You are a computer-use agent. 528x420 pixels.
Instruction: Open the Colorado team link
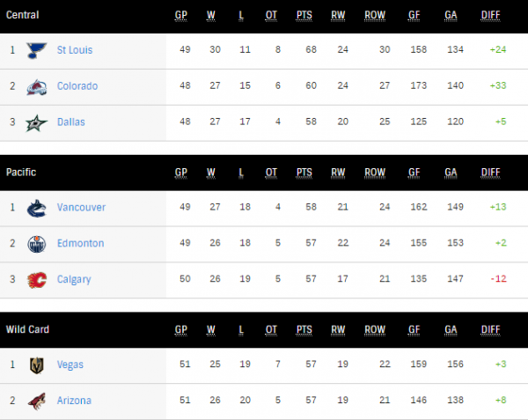point(77,86)
